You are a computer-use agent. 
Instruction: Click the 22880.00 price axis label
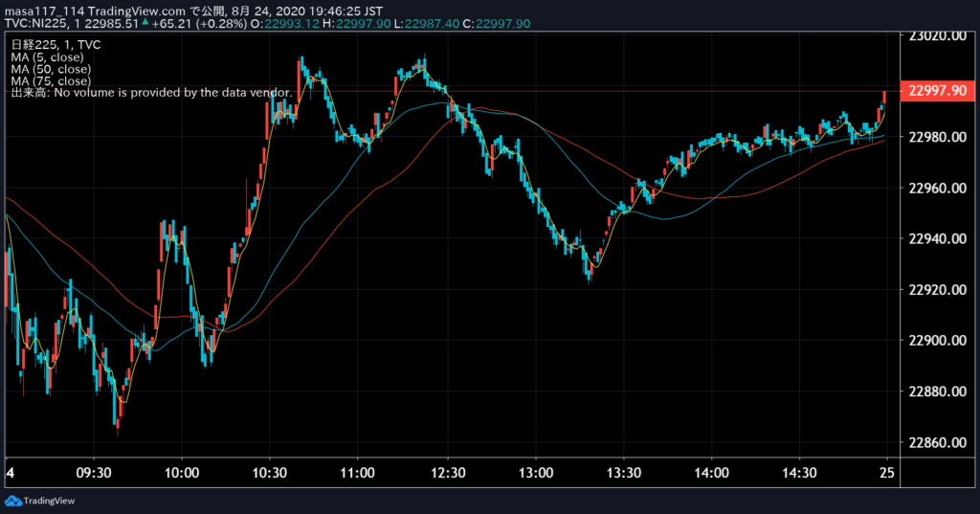click(x=938, y=391)
